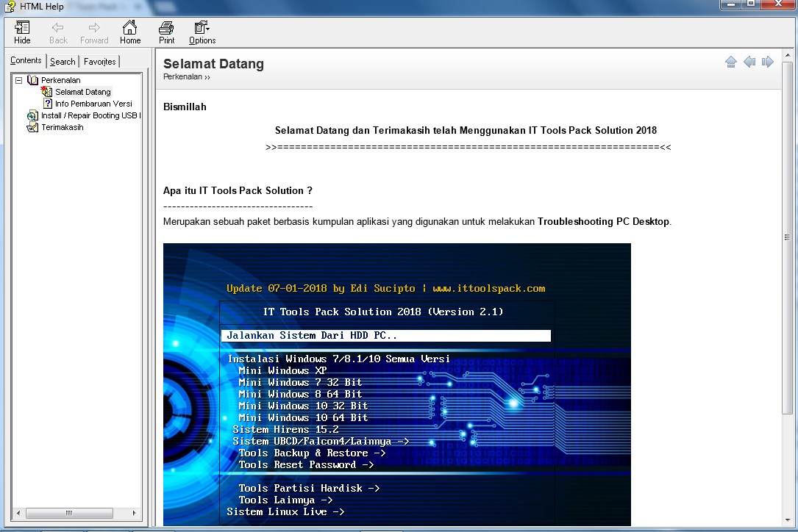Go to next topic arrow icon
The width and height of the screenshot is (798, 532).
coord(767,62)
